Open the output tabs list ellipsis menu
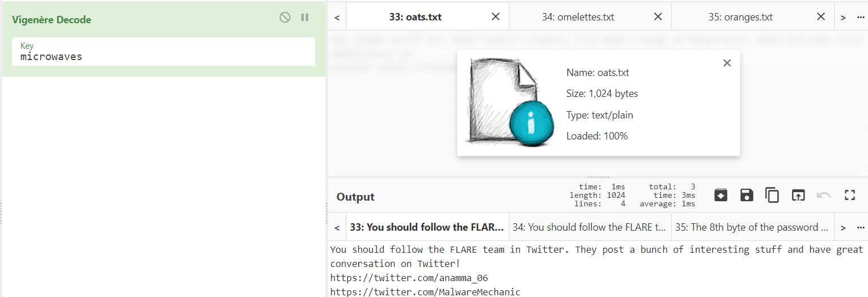The image size is (868, 297). click(x=861, y=227)
